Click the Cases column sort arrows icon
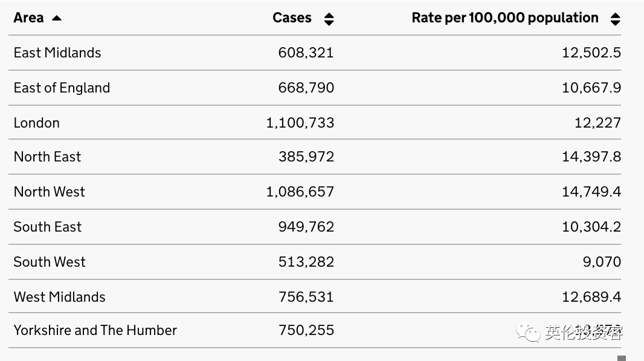The image size is (644, 361). click(329, 19)
